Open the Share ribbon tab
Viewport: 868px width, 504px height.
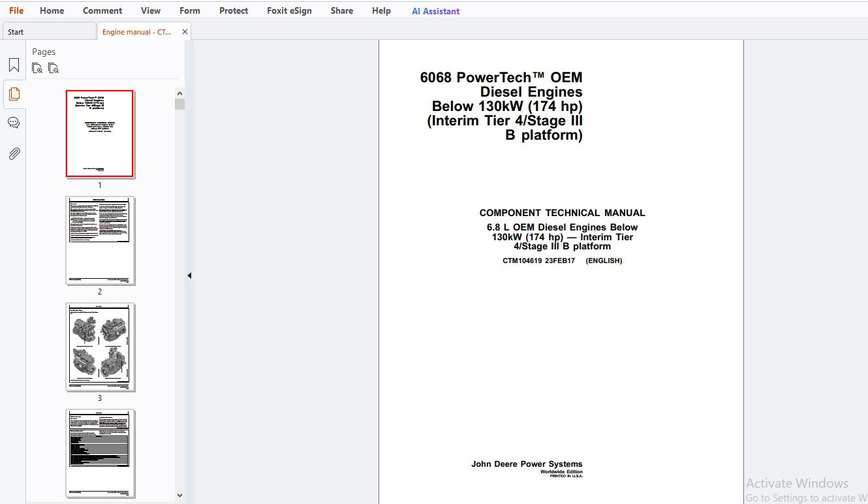point(342,10)
